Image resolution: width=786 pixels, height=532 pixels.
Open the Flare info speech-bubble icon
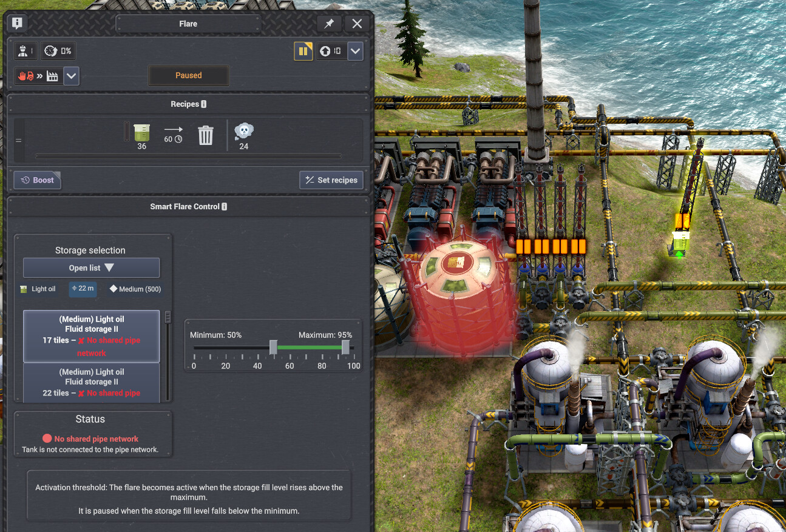point(17,24)
